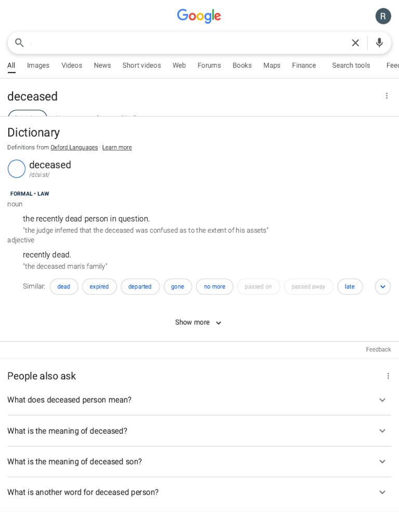Viewport: 399px width, 532px height.
Task: Open the account profile avatar
Action: pos(383,16)
